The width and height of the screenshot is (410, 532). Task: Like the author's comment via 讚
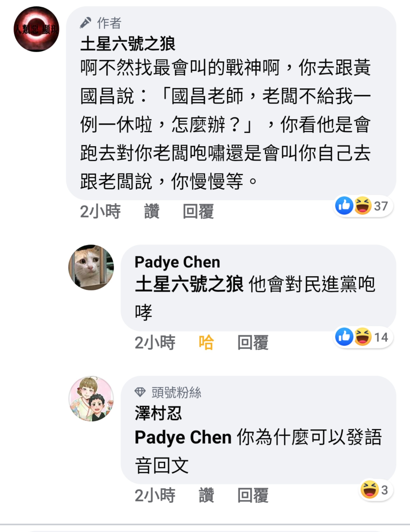coord(152,211)
